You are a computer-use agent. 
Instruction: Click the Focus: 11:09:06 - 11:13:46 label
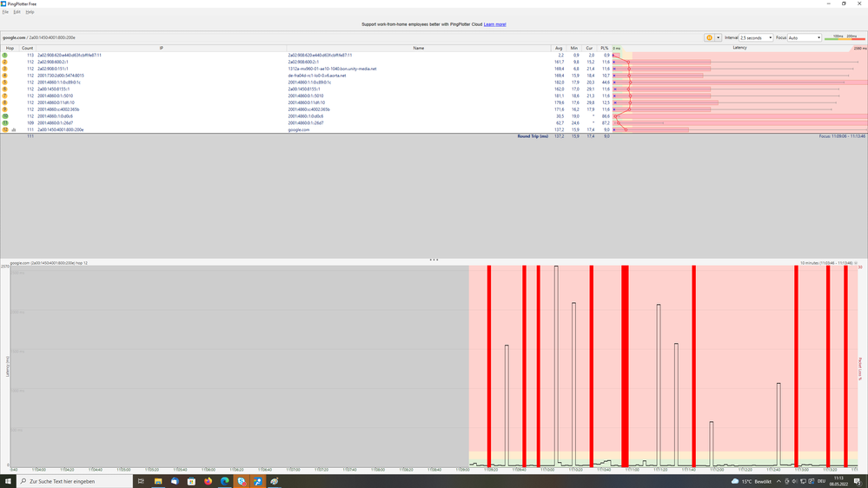tap(842, 136)
